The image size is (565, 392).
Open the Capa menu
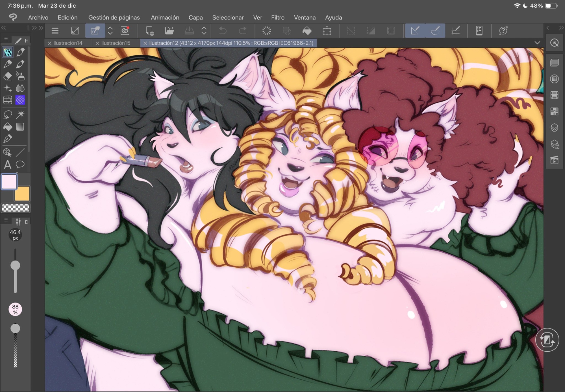[195, 17]
